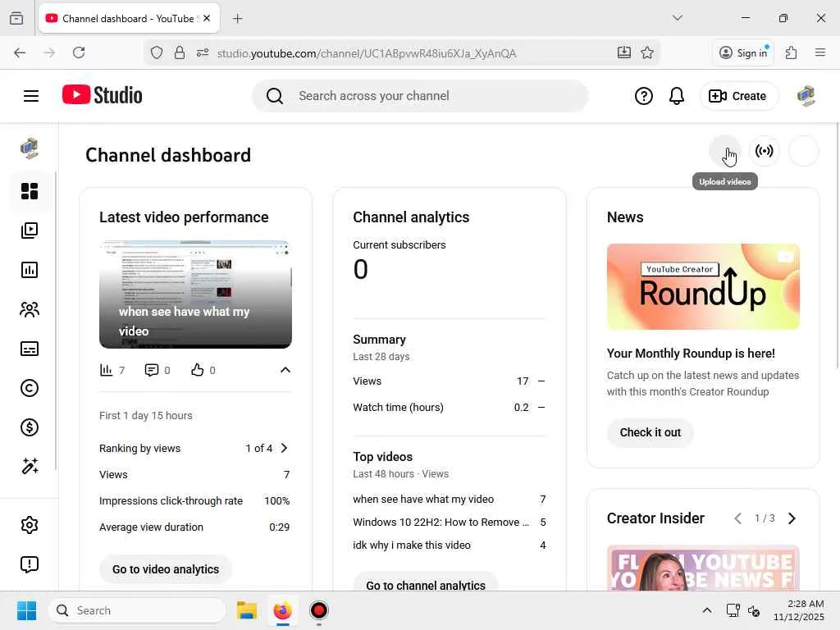Click the Creator RoundUp news image
This screenshot has height=630, width=840.
(x=703, y=286)
